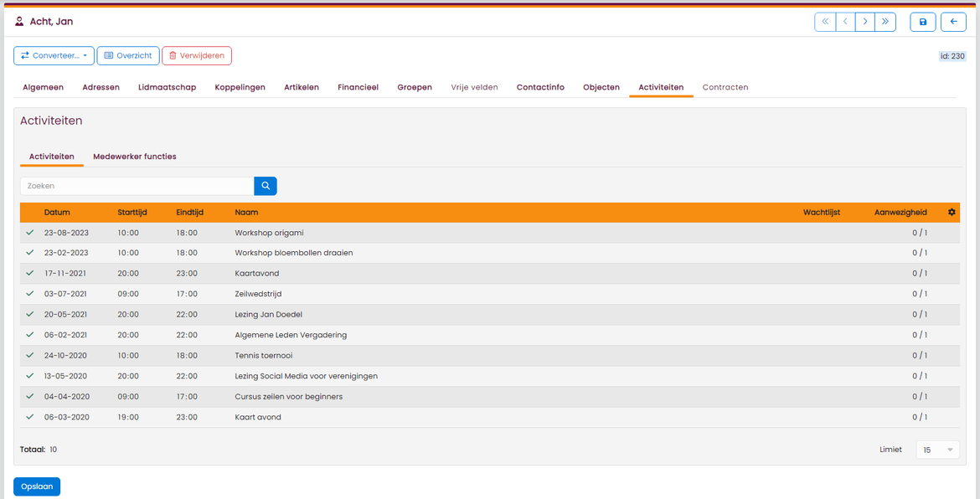Focus the Zoeken search field
This screenshot has width=980, height=499.
pyautogui.click(x=137, y=186)
